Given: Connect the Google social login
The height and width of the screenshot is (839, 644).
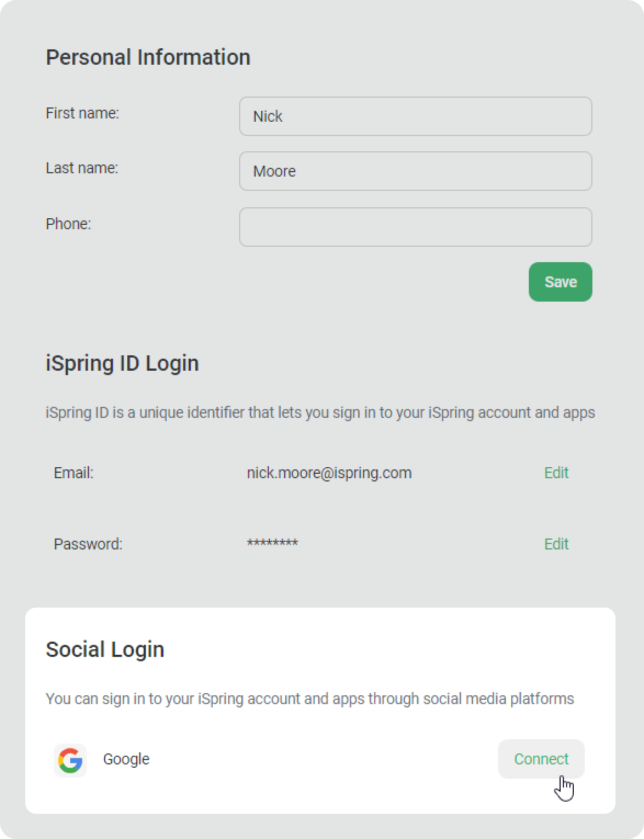Looking at the screenshot, I should point(541,759).
